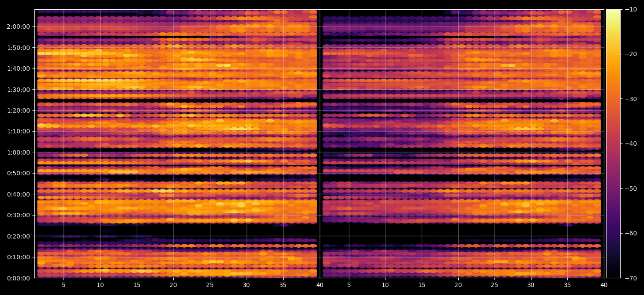The width and height of the screenshot is (644, 295).
Task: Click x-axis label 25 under left heatmap
Action: point(210,285)
